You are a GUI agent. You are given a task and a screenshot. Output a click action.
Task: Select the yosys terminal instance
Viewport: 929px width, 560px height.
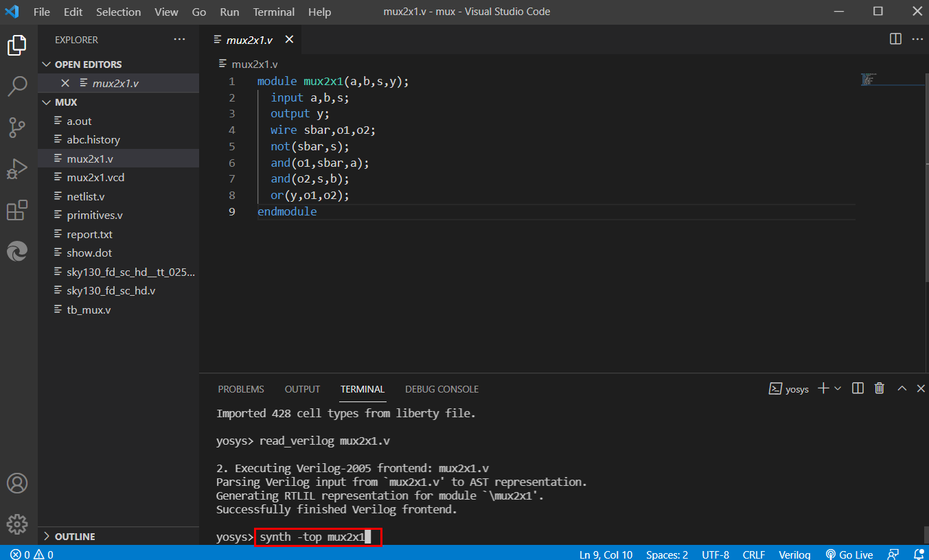(x=789, y=389)
